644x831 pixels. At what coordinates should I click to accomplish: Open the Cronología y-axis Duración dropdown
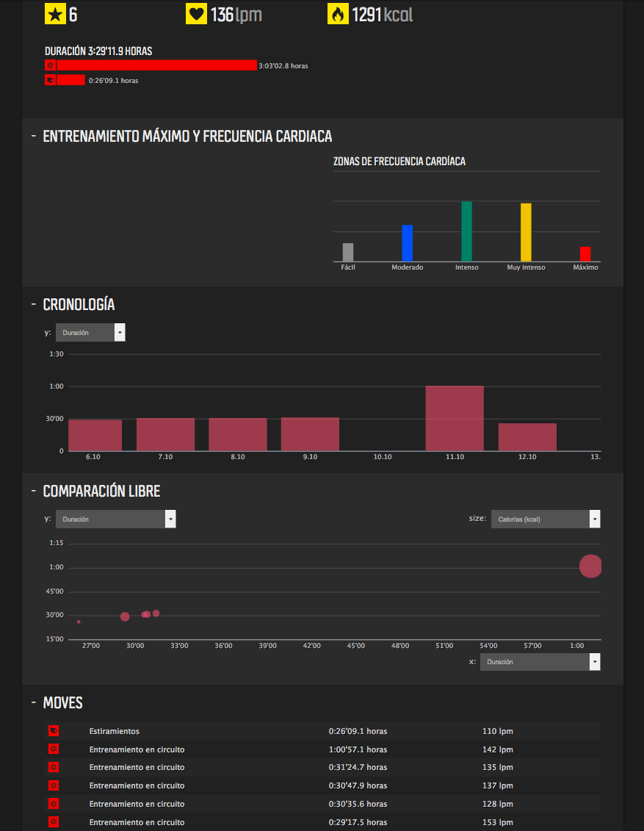pos(90,333)
